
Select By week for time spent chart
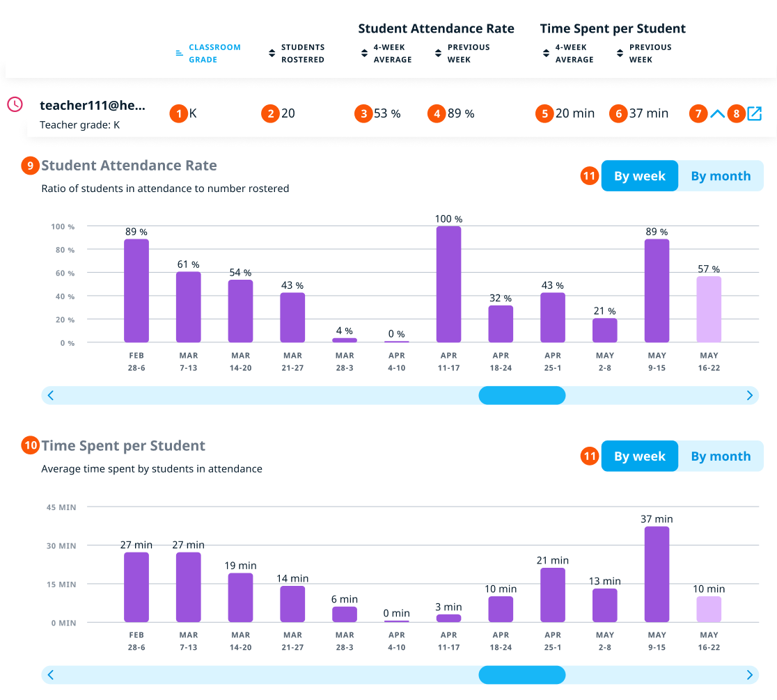(639, 456)
